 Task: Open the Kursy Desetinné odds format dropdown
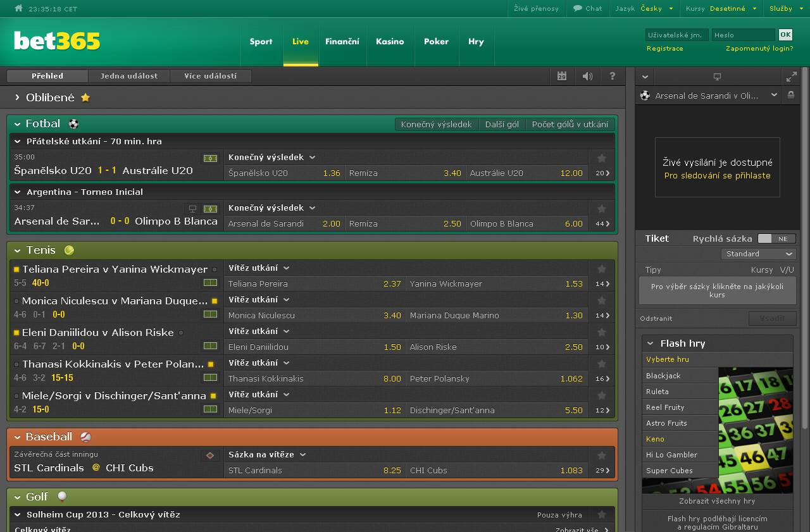(720, 8)
